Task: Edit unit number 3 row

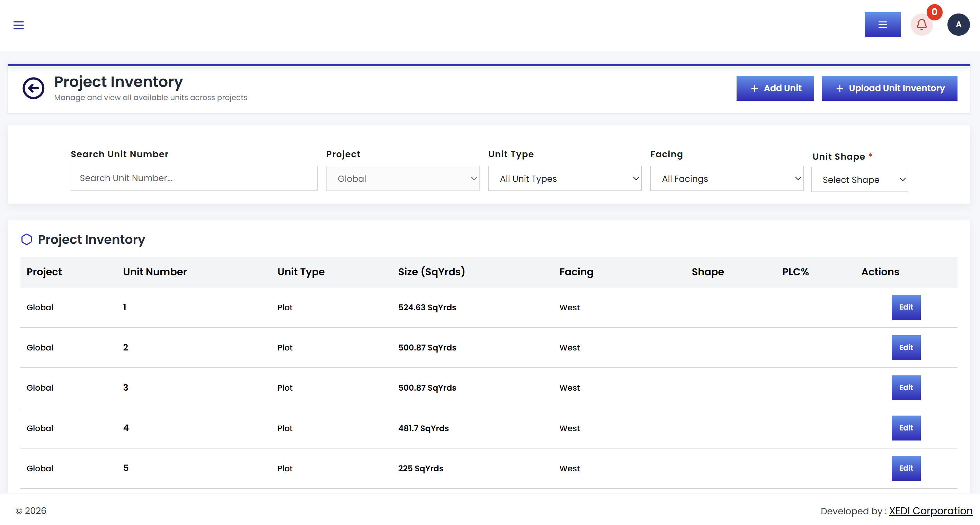Action: 906,388
